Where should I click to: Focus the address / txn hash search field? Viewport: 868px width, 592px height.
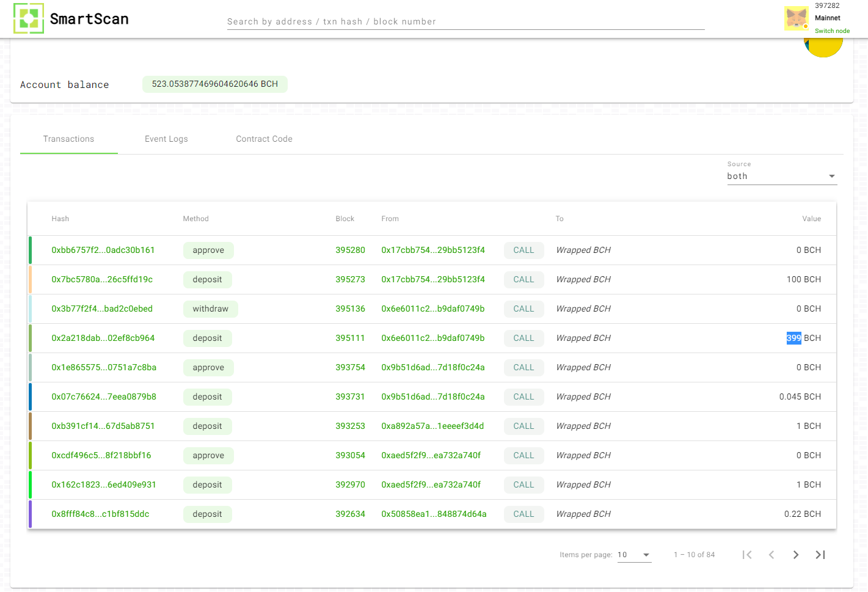465,22
